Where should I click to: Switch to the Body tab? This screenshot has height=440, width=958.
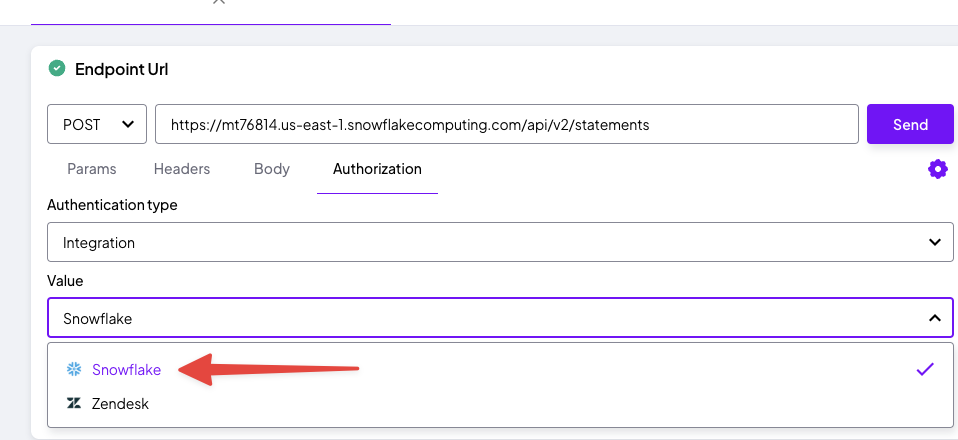pos(272,169)
